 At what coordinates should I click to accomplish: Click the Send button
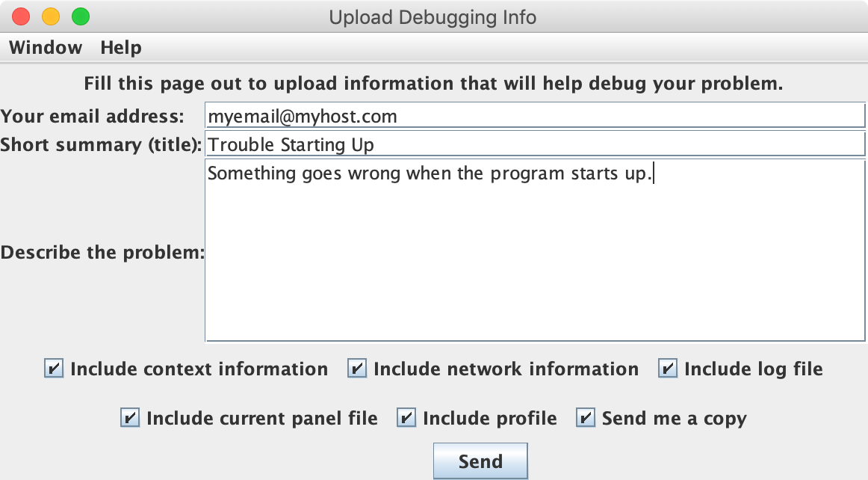click(x=480, y=461)
